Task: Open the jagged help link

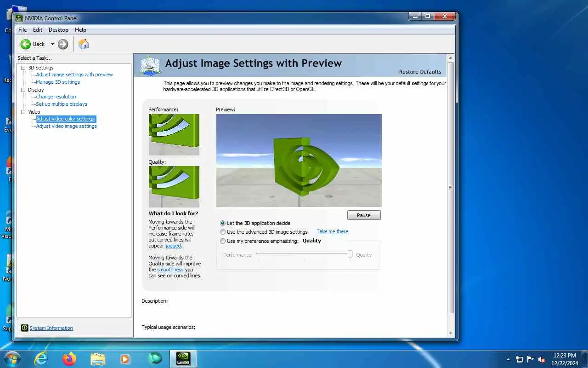Action: (x=173, y=246)
